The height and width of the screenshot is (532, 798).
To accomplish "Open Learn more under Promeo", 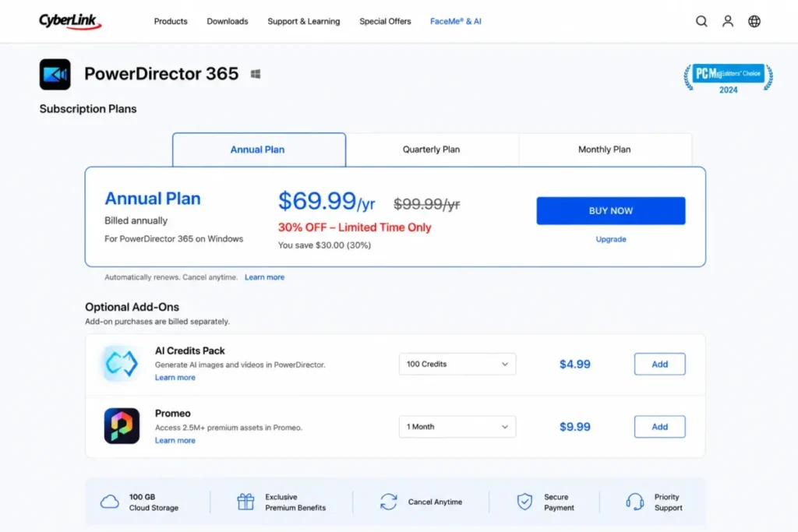I will 175,440.
